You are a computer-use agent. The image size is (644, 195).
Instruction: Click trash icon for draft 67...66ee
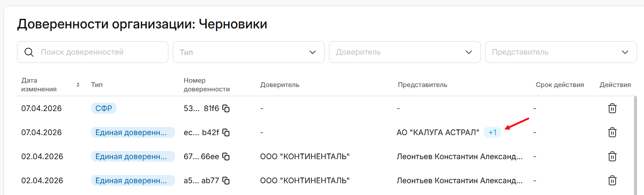[x=612, y=157]
